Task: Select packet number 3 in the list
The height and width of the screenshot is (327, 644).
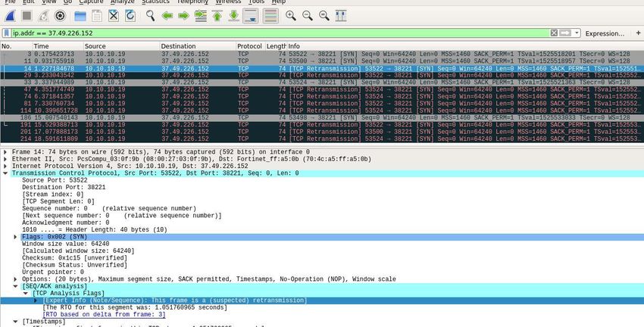Action: 322,54
